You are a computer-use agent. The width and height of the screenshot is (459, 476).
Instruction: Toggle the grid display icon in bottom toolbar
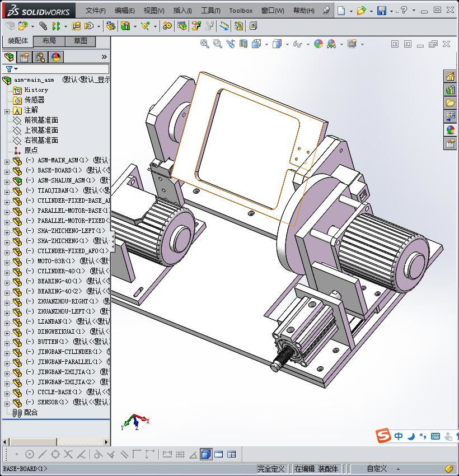(180, 454)
